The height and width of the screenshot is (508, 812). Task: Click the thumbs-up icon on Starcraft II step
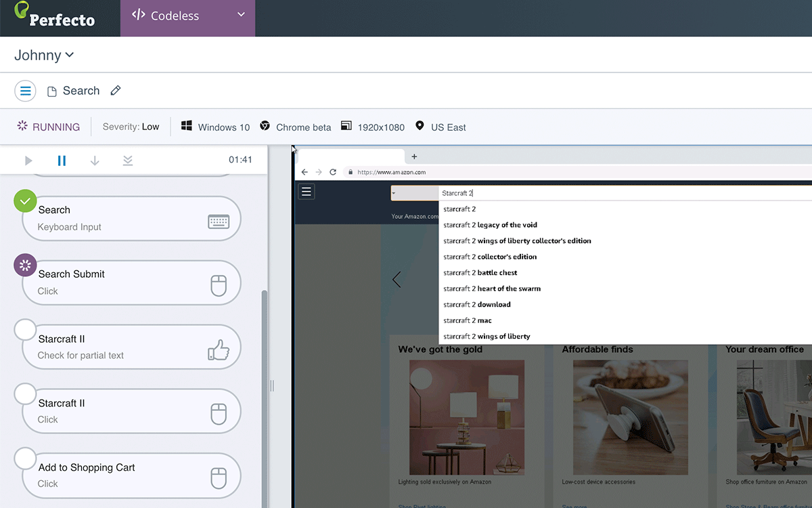tap(219, 350)
